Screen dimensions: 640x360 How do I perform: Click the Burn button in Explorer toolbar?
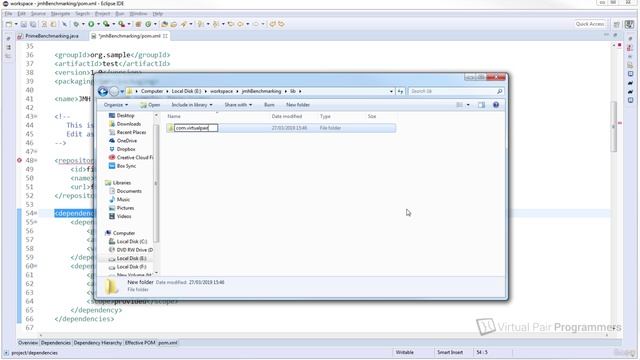click(x=269, y=105)
